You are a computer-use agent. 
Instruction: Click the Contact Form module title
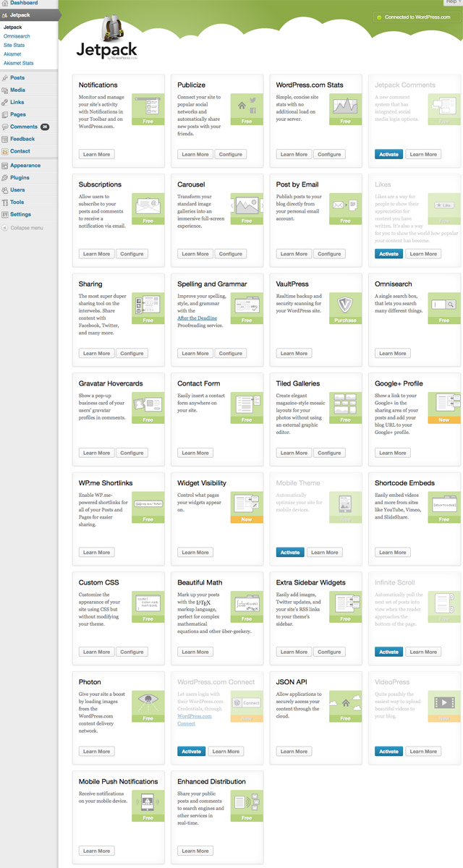[199, 383]
